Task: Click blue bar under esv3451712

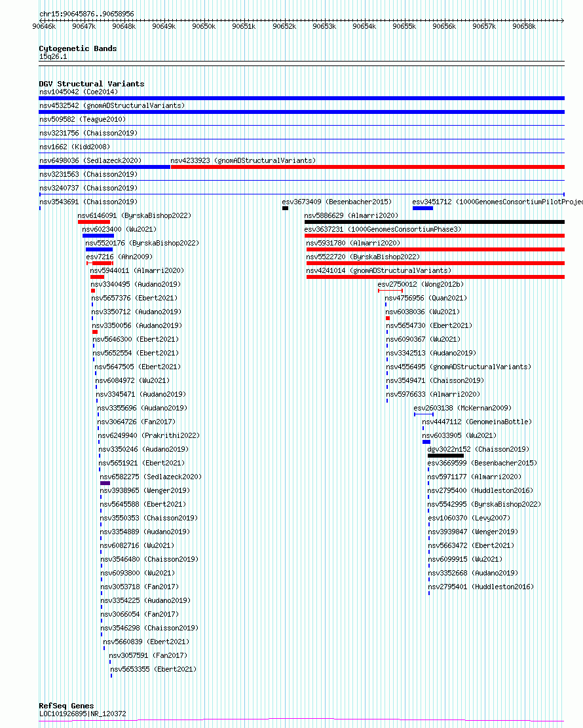Action: (x=423, y=208)
